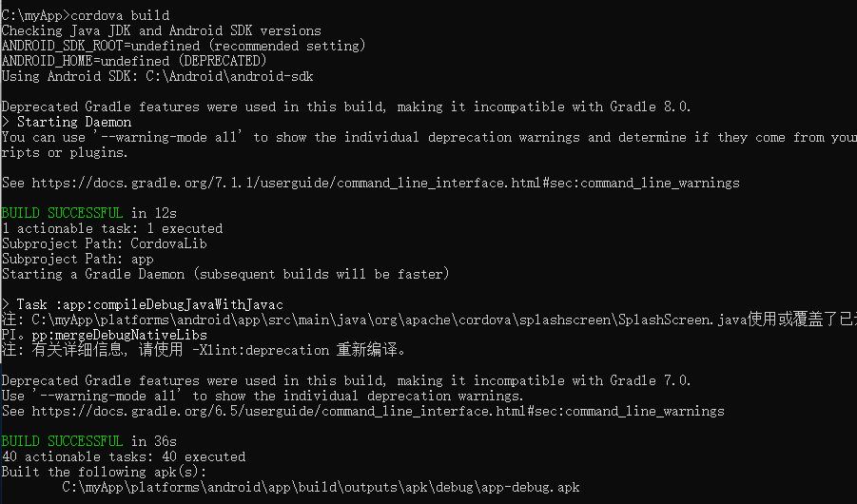857x504 pixels.
Task: Click 'BUILD SUCCESSFUL in 36s' message
Action: point(88,441)
